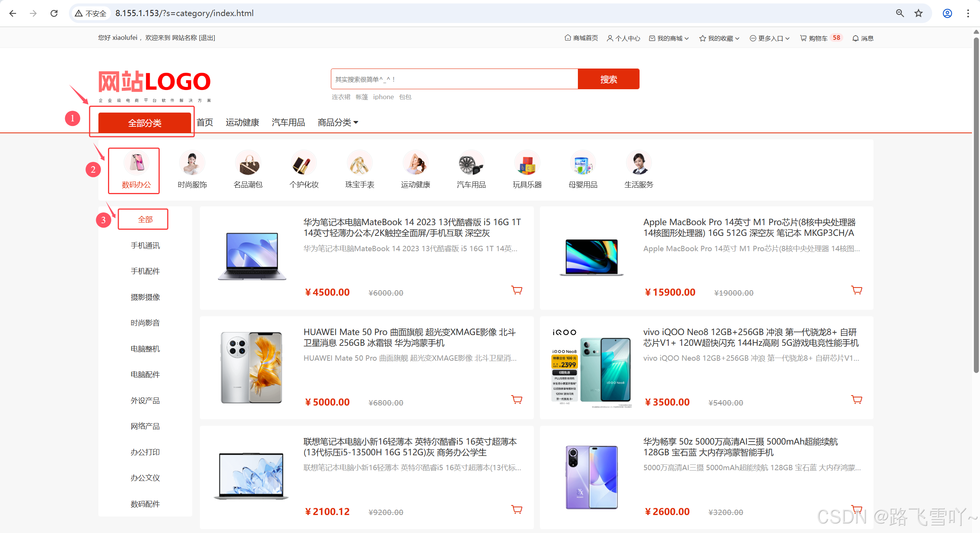Image resolution: width=980 pixels, height=533 pixels.
Task: Open shopping cart 购物车 in top bar
Action: click(817, 38)
